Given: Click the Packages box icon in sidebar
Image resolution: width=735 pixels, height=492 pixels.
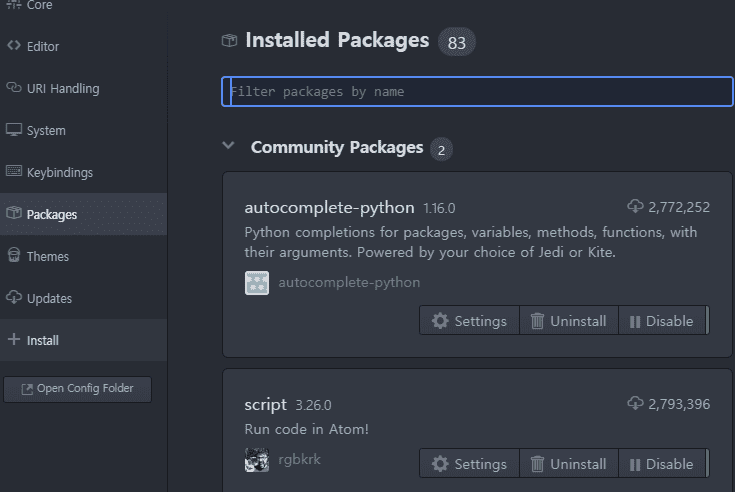Looking at the screenshot, I should [x=14, y=214].
